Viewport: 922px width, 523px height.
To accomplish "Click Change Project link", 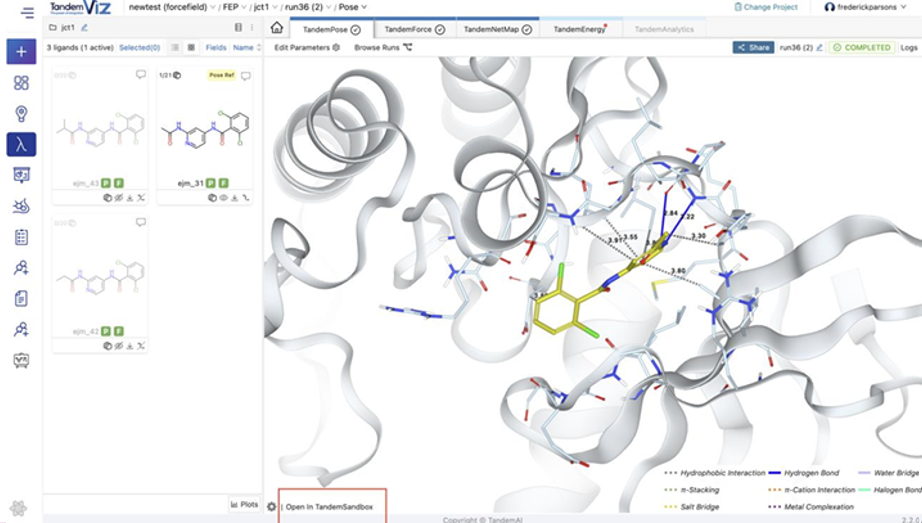I will point(766,7).
